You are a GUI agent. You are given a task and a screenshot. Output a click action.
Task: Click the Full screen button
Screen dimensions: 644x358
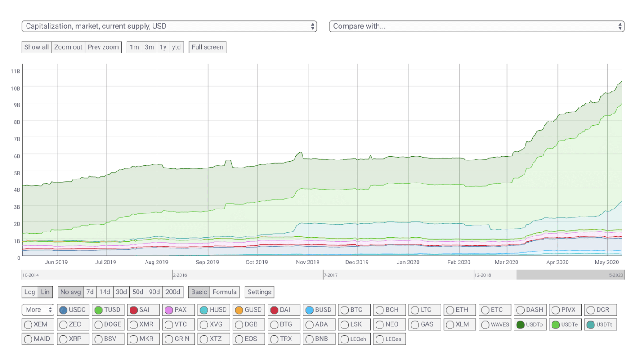(207, 47)
